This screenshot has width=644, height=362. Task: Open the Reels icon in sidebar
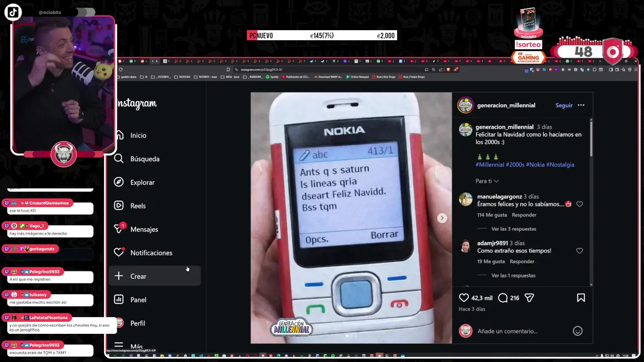click(x=119, y=206)
